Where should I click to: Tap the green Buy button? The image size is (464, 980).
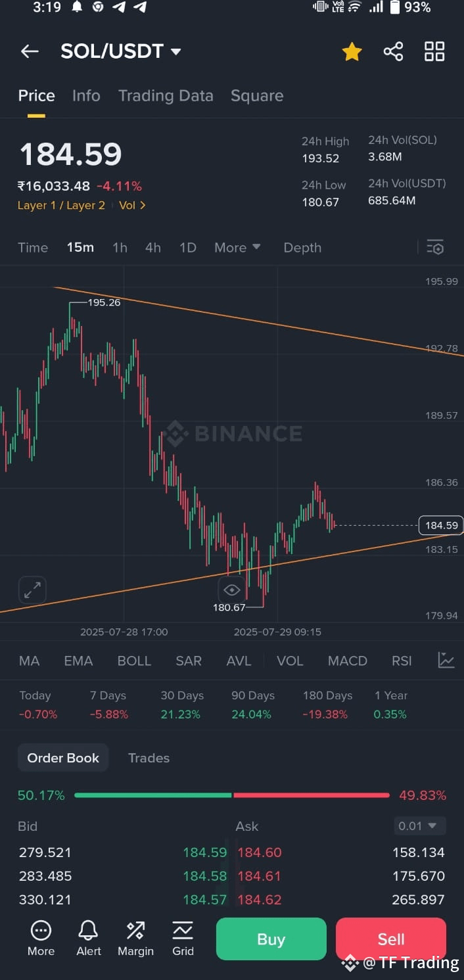pyautogui.click(x=271, y=939)
